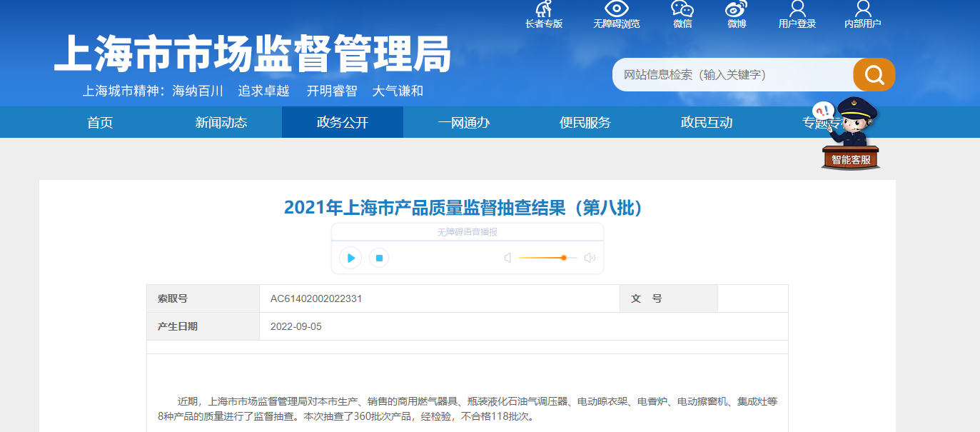
Task: Click the orange magnifier search button
Action: [x=874, y=74]
